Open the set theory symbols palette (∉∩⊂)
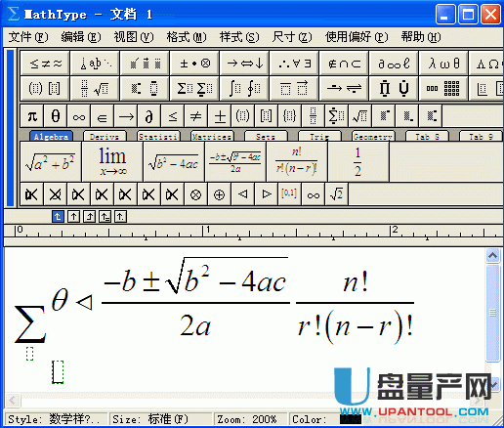The height and width of the screenshot is (428, 504). tap(344, 64)
